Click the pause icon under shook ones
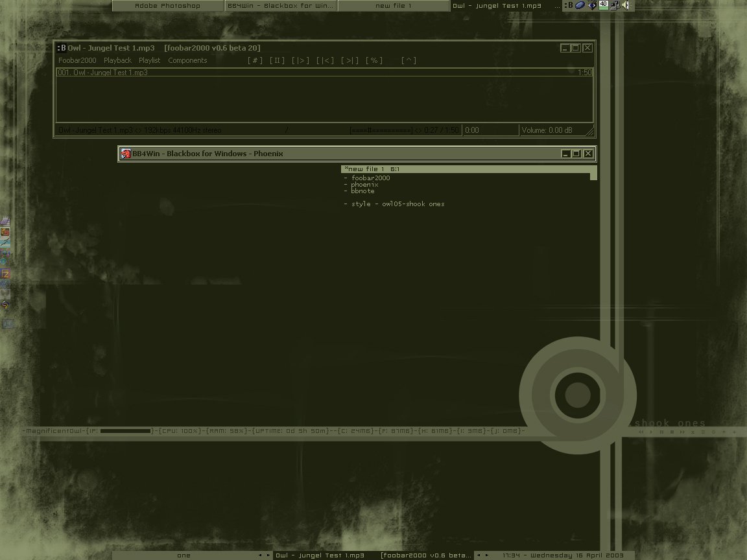747x560 pixels. [661, 432]
